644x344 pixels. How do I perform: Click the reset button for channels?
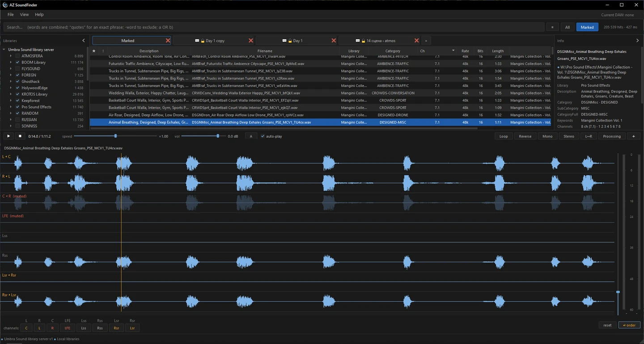(x=607, y=325)
